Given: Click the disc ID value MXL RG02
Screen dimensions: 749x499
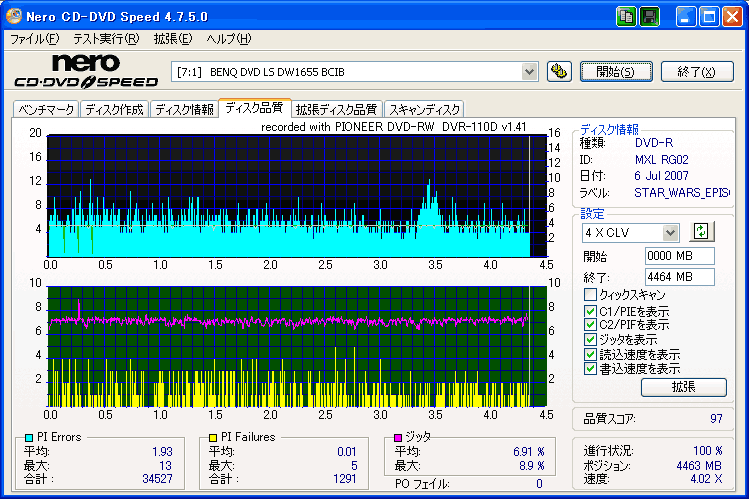Looking at the screenshot, I should click(662, 159).
